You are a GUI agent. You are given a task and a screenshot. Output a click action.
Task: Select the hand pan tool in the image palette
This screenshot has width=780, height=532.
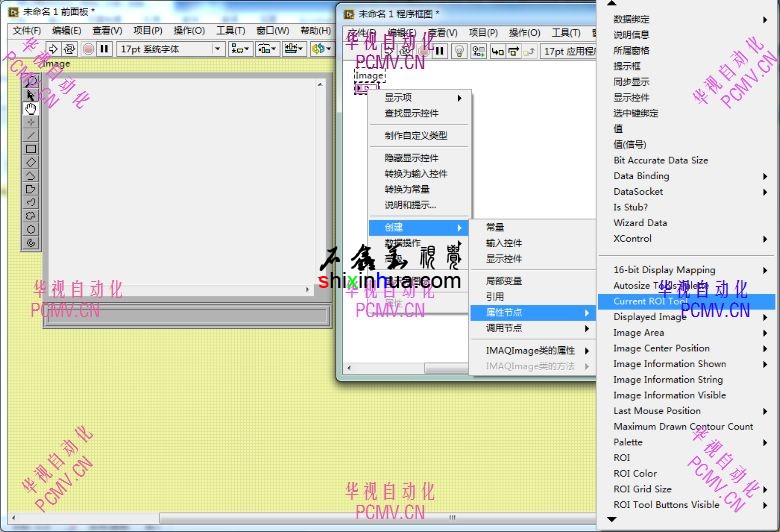pos(31,108)
